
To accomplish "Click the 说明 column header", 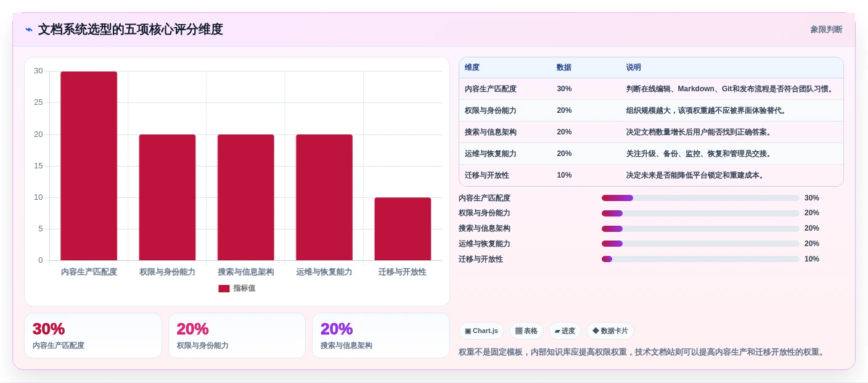I will 634,67.
